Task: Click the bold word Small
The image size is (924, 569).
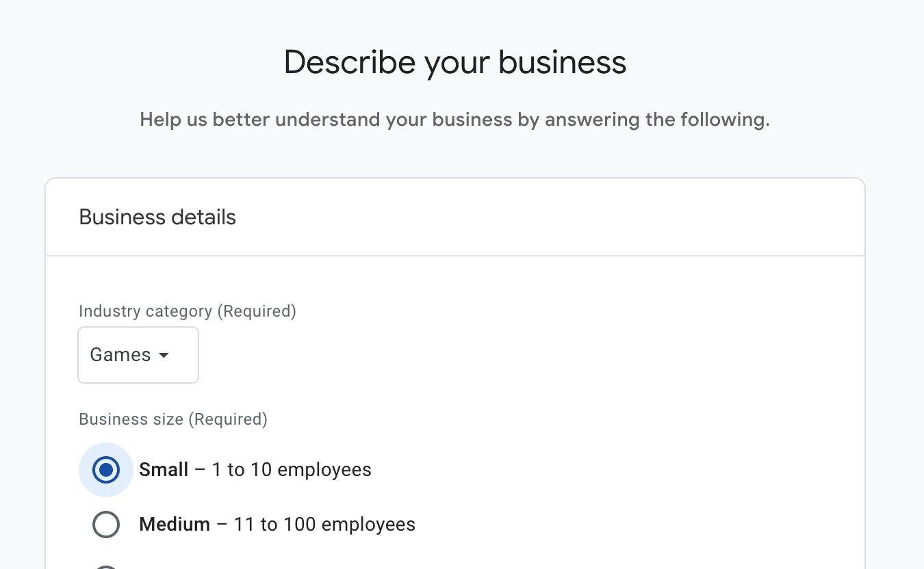Action: point(164,470)
